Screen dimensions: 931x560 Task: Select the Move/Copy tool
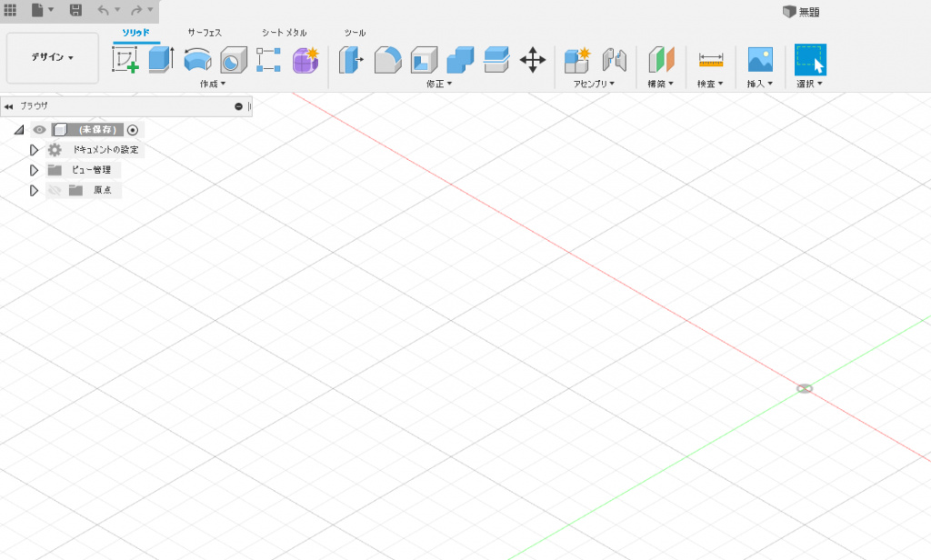coord(533,60)
